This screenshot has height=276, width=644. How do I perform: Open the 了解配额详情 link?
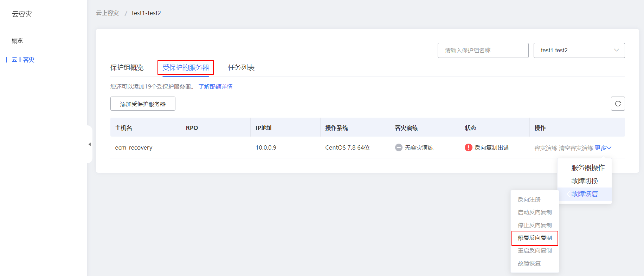pyautogui.click(x=215, y=87)
